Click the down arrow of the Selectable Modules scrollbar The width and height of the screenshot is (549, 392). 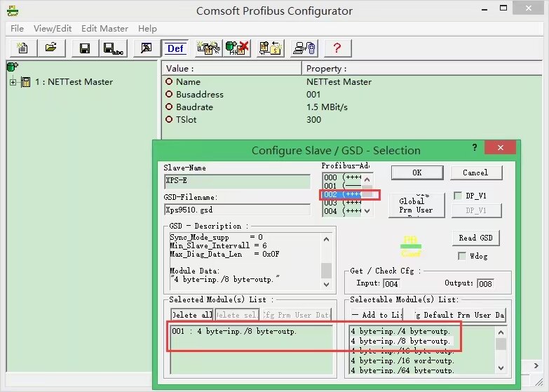(501, 368)
